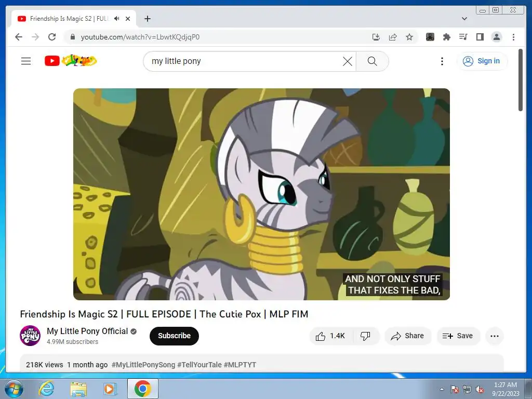Close the Friendship Is Magic tab

[x=128, y=19]
